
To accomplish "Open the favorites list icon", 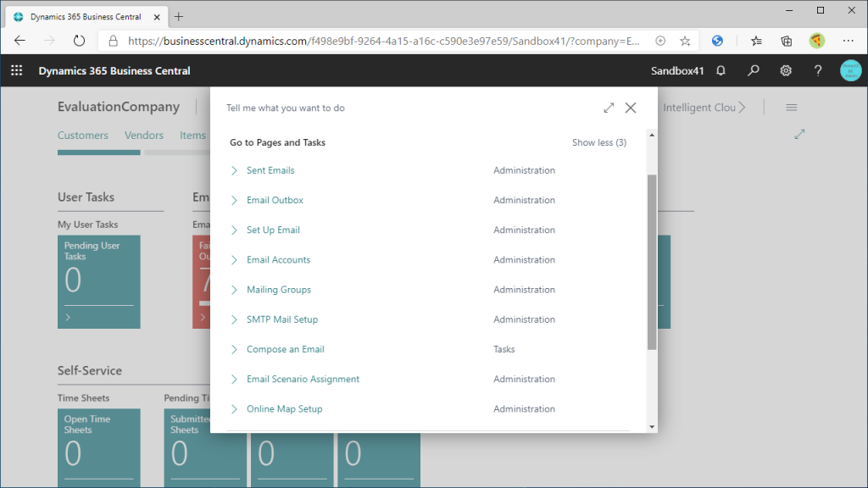I will tap(756, 41).
